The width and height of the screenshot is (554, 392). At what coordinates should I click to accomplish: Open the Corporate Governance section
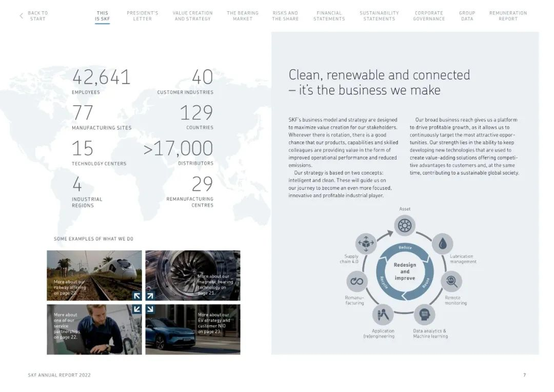[428, 16]
